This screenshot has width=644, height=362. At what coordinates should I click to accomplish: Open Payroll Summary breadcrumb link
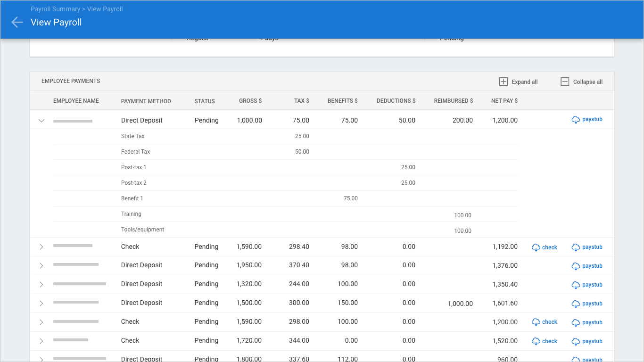55,9
